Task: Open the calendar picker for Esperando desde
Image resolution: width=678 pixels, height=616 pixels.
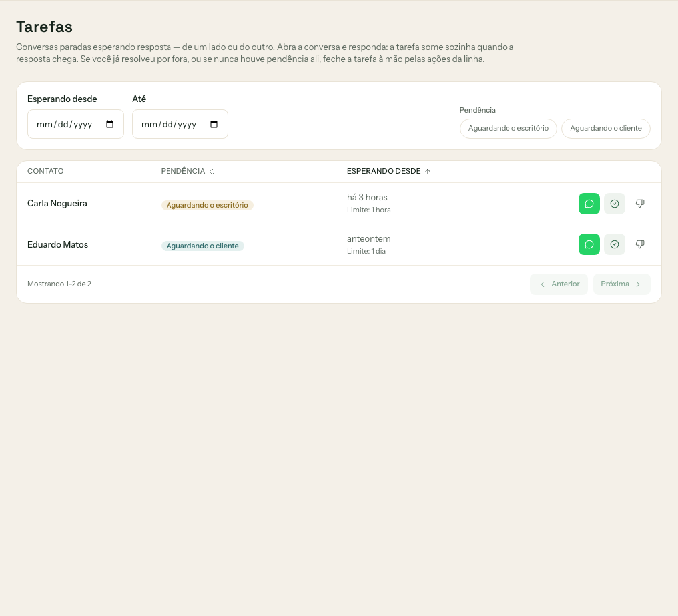Action: 109,124
